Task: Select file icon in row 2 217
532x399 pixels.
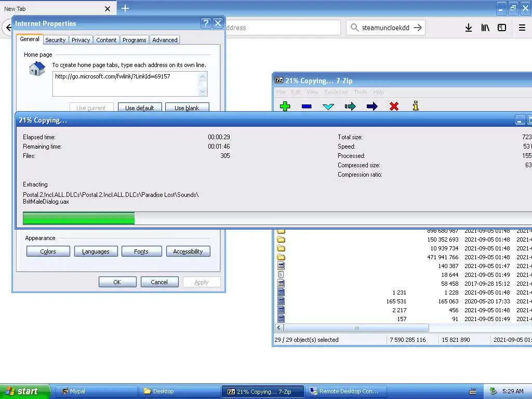Action: click(281, 310)
